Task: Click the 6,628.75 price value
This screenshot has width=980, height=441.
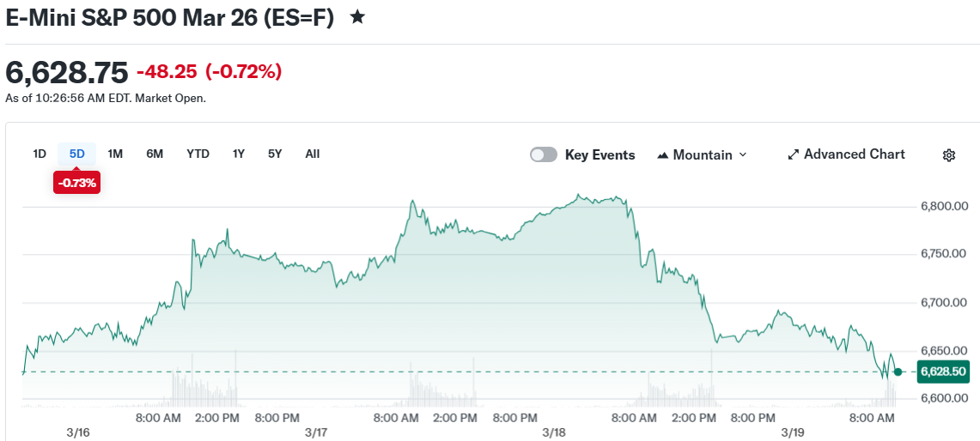Action: coord(67,72)
